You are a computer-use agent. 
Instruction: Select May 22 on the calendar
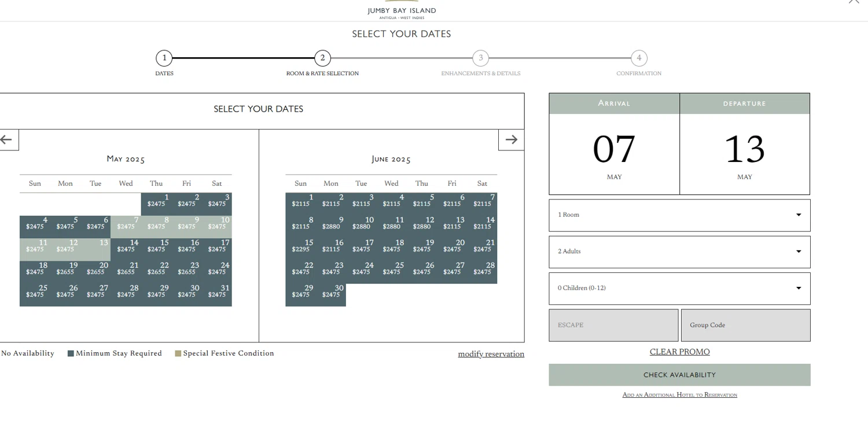pos(156,272)
